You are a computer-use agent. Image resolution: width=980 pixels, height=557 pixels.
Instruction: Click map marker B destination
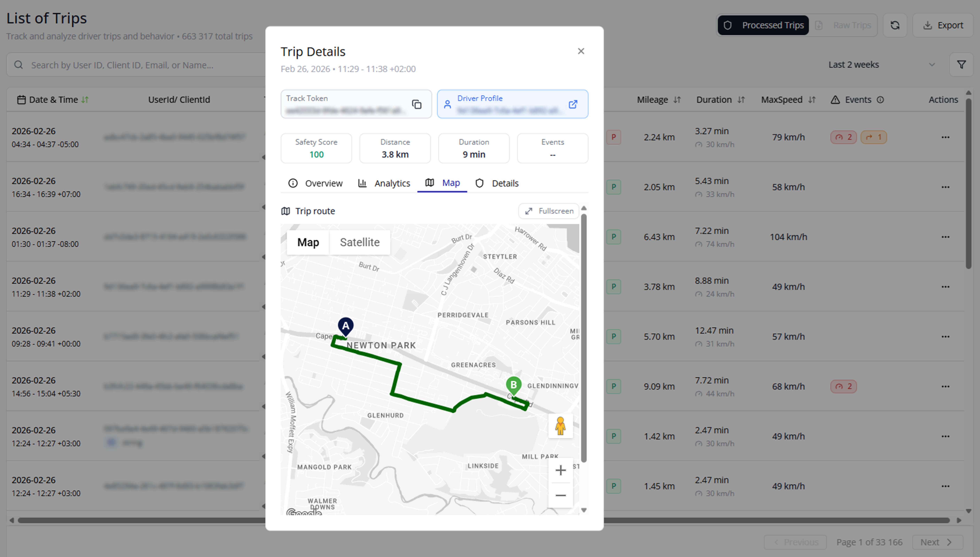pos(514,385)
